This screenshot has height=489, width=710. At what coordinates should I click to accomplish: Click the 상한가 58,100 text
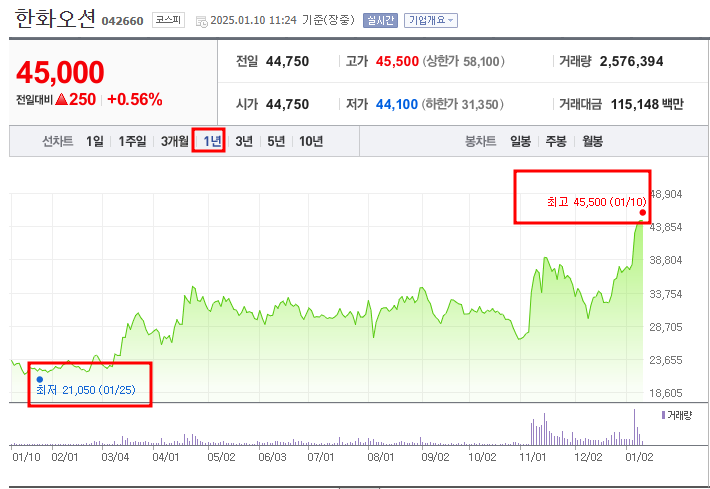463,61
